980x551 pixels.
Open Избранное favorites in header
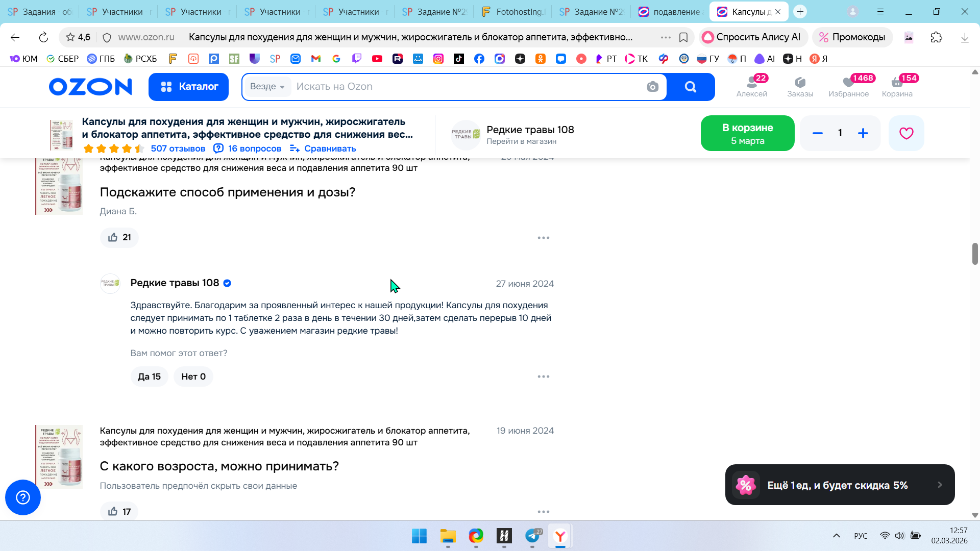848,86
